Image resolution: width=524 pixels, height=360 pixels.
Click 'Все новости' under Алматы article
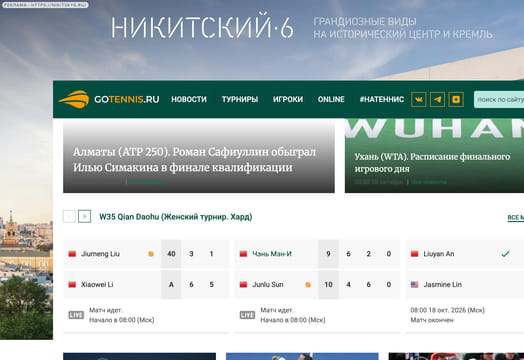[147, 182]
